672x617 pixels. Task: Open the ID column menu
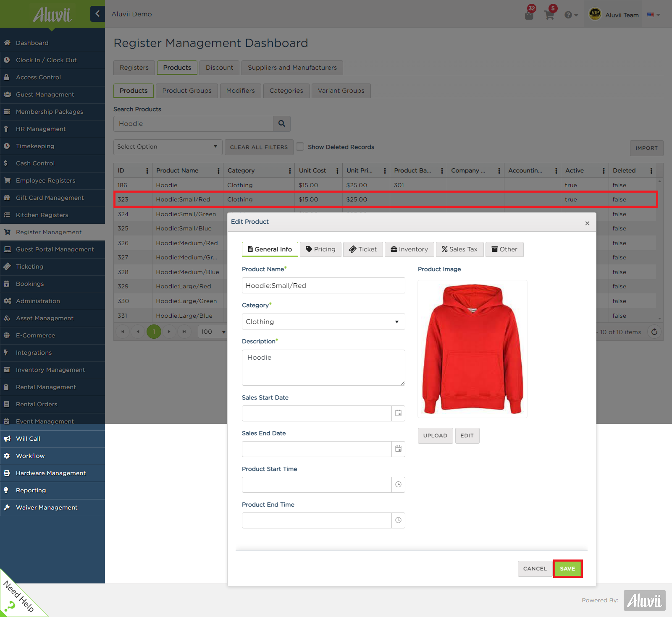point(147,171)
